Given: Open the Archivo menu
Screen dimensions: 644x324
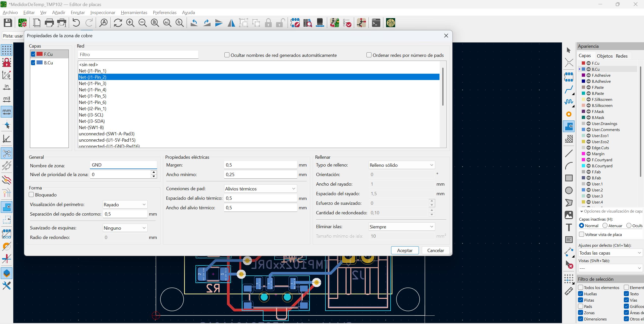Looking at the screenshot, I should [10, 12].
